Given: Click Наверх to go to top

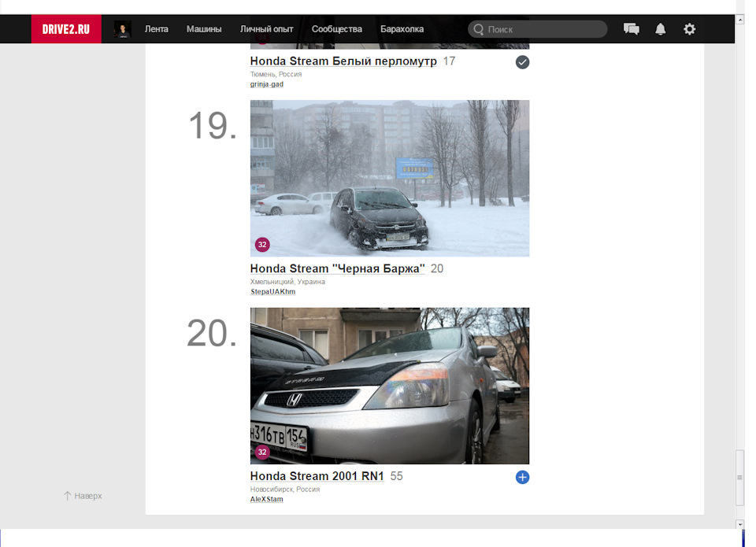Looking at the screenshot, I should tap(83, 496).
